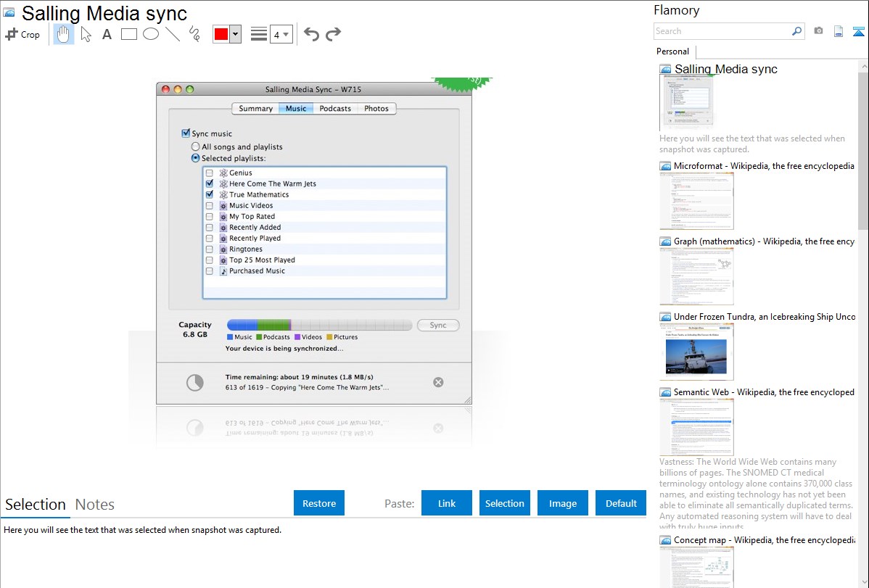Open the Personal tab
Viewport: 869px width, 588px height.
point(673,51)
